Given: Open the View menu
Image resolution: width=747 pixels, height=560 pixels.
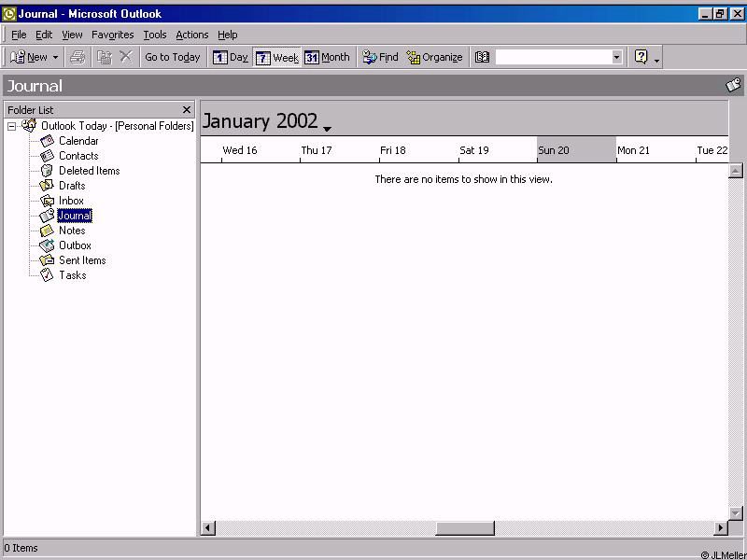Looking at the screenshot, I should click(x=72, y=35).
